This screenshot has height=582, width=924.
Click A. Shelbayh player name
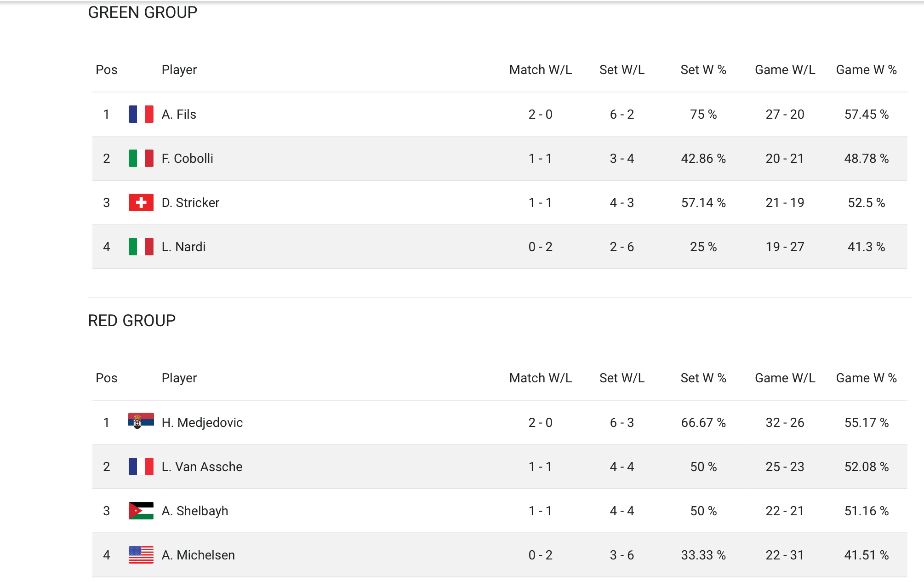(194, 511)
